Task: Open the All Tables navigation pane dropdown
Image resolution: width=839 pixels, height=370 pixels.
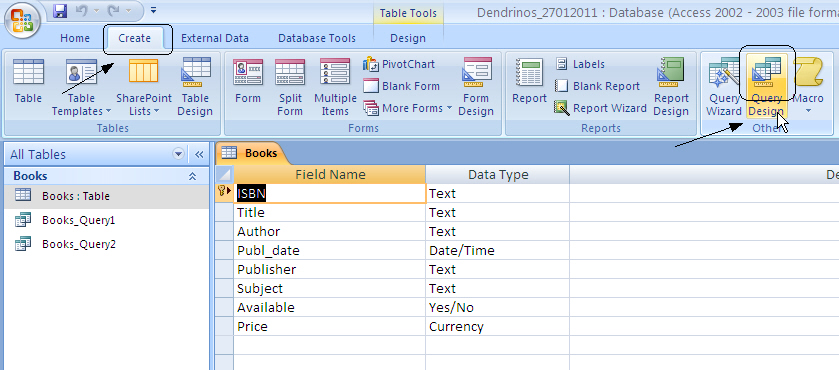Action: 178,154
